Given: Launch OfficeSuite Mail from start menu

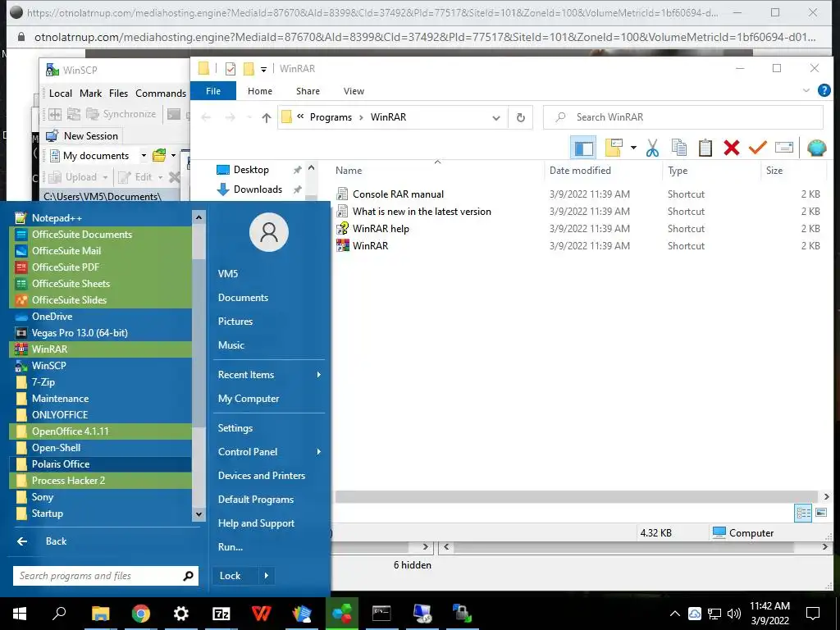Looking at the screenshot, I should [x=100, y=251].
